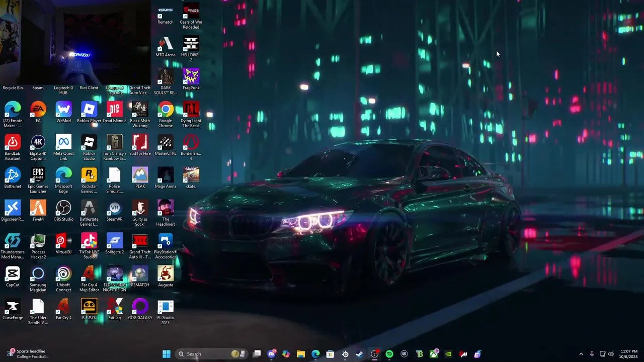Open the Gears of War Reloaded shortcut
This screenshot has width=644, height=362.
coord(191,16)
